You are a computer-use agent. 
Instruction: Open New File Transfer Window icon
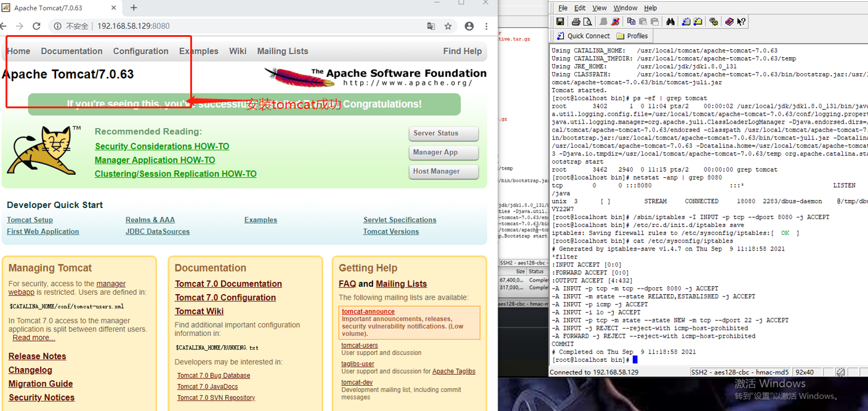point(697,22)
